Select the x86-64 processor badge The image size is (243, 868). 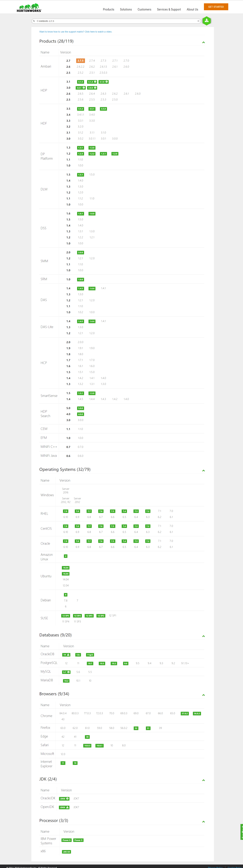(66, 852)
